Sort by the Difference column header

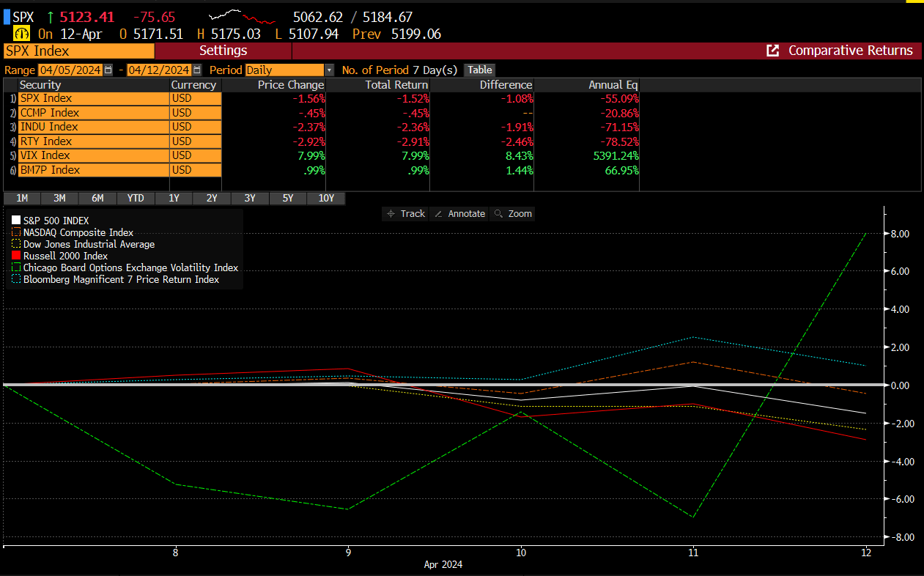[x=481, y=85]
